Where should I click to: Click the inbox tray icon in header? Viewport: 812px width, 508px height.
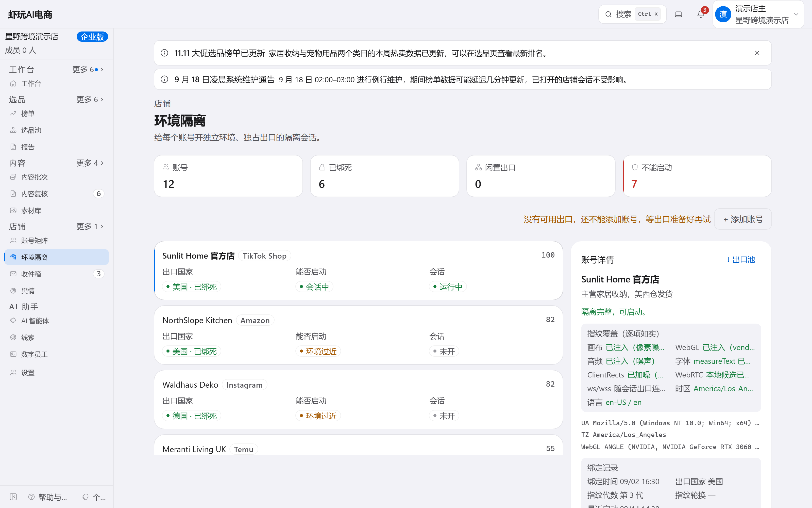pyautogui.click(x=679, y=14)
